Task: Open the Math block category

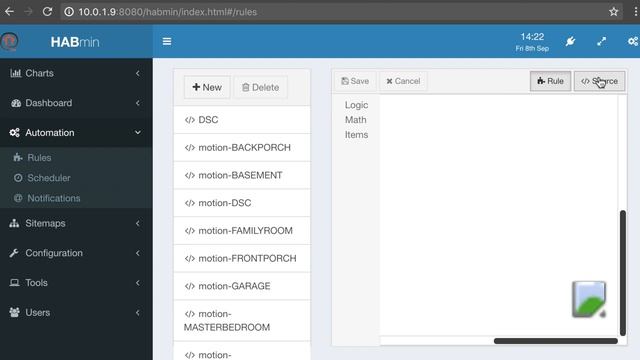Action: [x=356, y=120]
